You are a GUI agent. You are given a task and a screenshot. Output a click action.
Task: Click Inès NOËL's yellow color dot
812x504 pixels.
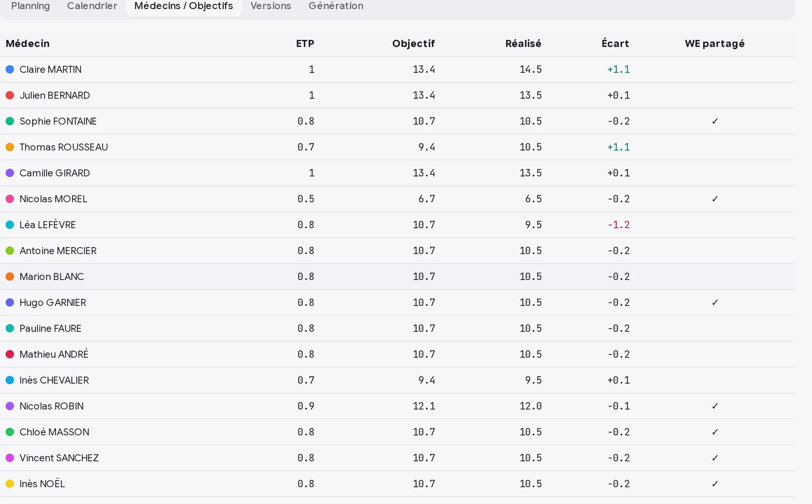click(10, 484)
